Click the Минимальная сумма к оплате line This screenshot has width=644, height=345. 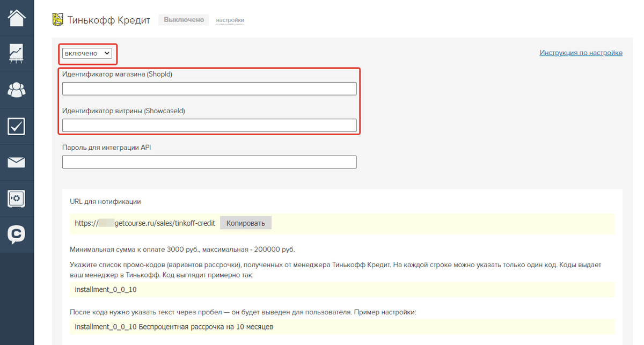[182, 249]
